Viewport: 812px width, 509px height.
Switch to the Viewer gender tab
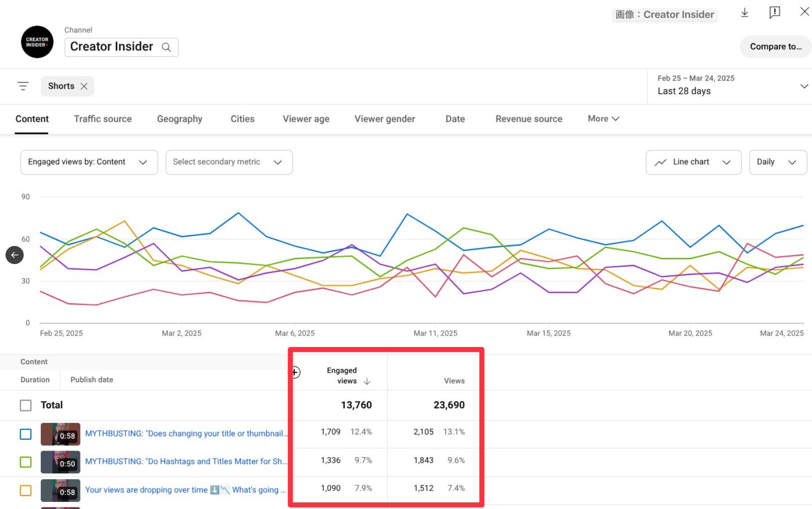point(385,119)
